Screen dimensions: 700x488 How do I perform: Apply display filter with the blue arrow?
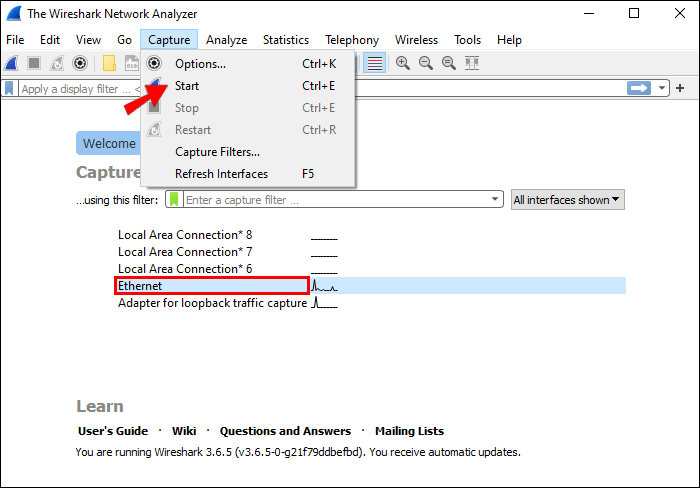[x=639, y=88]
